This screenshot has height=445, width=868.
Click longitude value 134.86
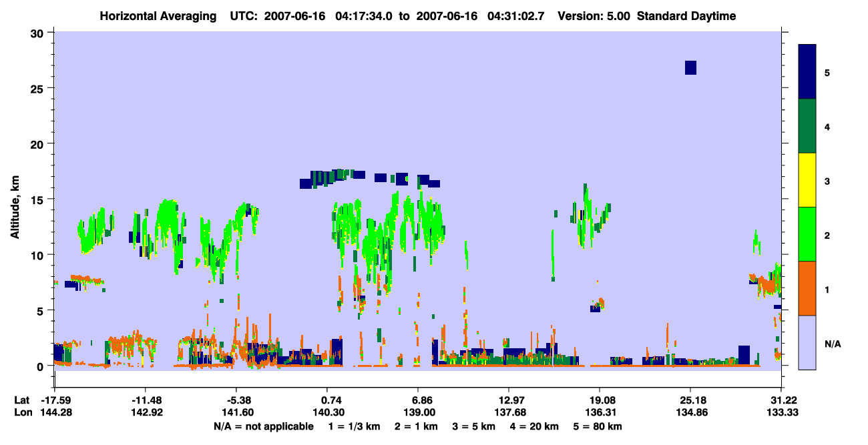[690, 412]
